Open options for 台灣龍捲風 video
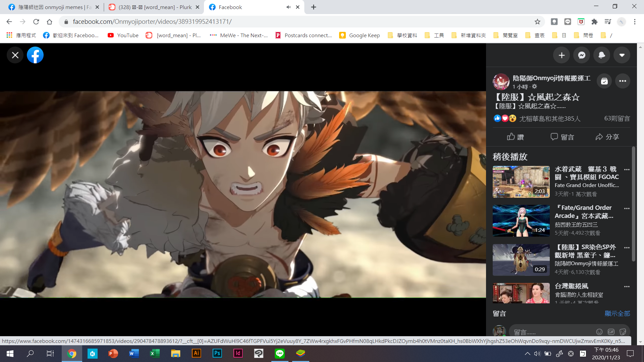 click(627, 287)
